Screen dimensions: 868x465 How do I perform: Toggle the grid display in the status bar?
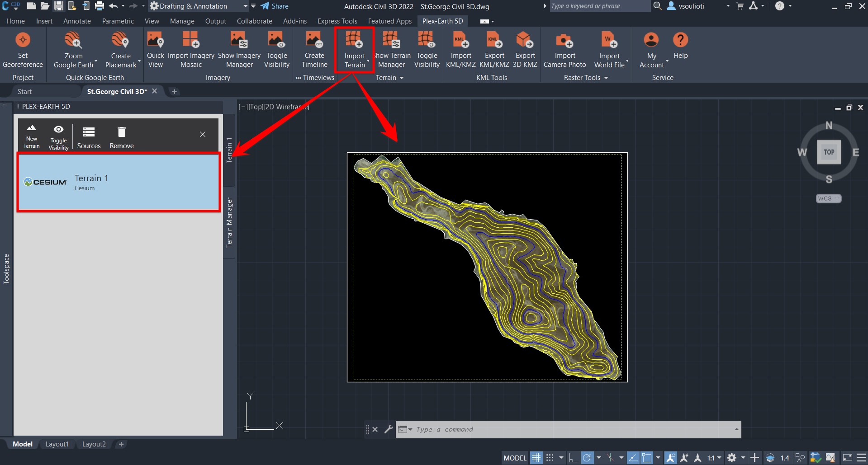point(536,457)
